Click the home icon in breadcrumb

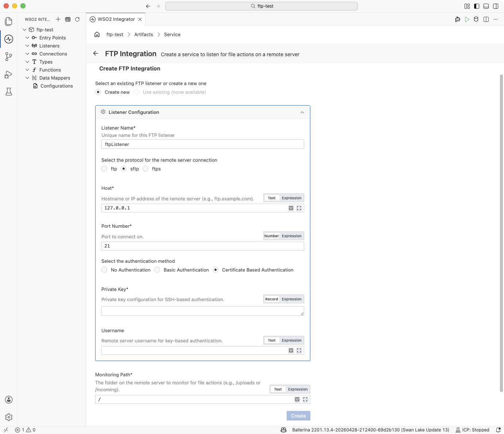97,35
